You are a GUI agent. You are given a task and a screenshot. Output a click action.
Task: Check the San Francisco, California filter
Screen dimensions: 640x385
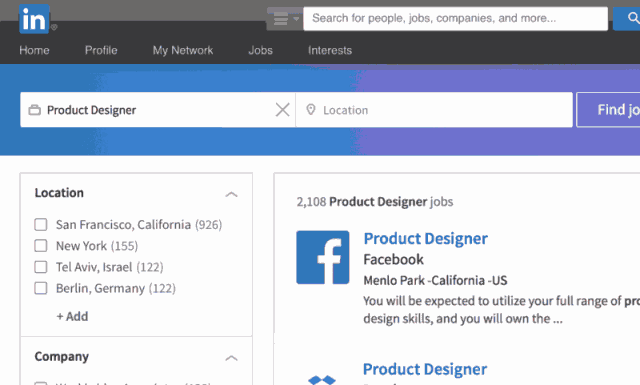(x=41, y=225)
